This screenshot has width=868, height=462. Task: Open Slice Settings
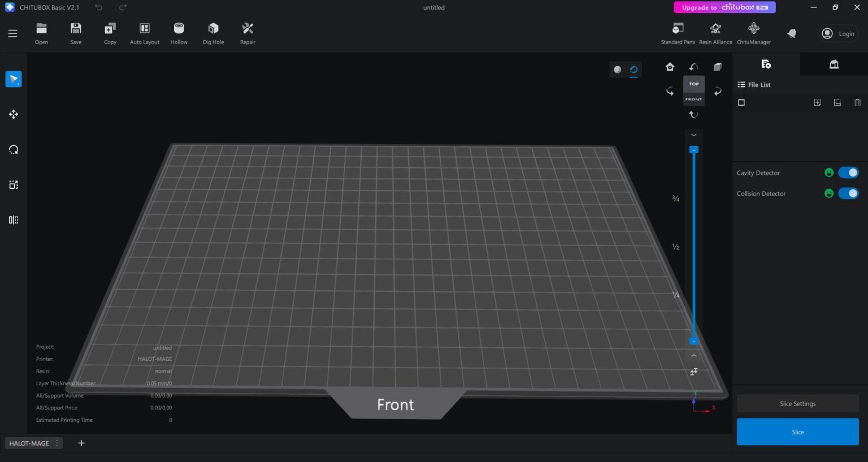[797, 403]
